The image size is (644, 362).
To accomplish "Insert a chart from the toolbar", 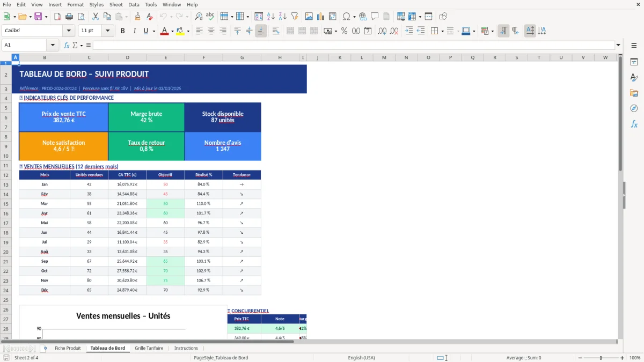I will 320,16.
